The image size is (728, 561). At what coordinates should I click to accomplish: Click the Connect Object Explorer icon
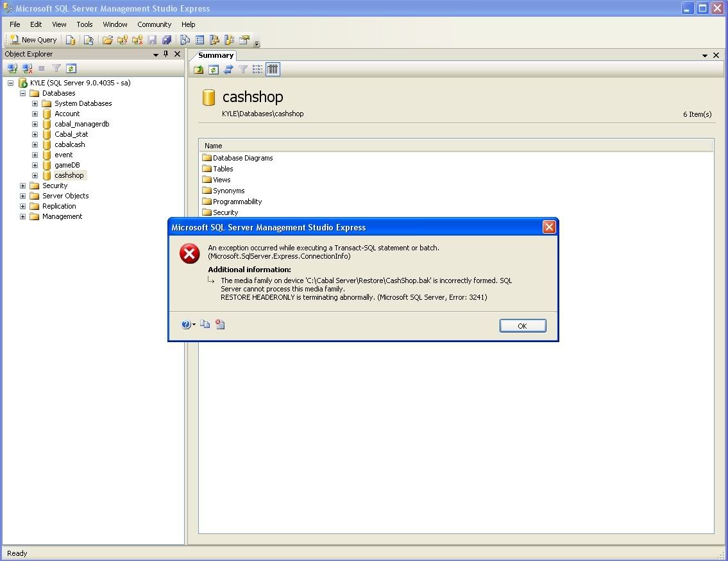[x=12, y=68]
